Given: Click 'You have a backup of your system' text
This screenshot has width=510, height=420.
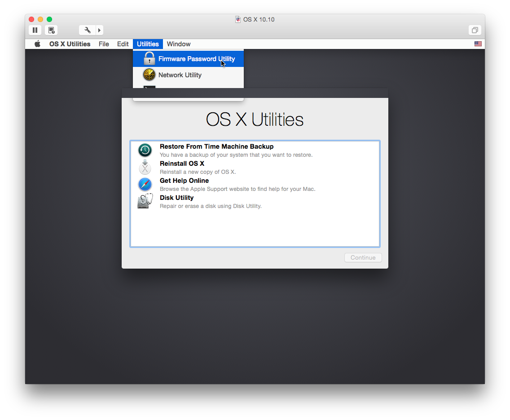Looking at the screenshot, I should [236, 155].
